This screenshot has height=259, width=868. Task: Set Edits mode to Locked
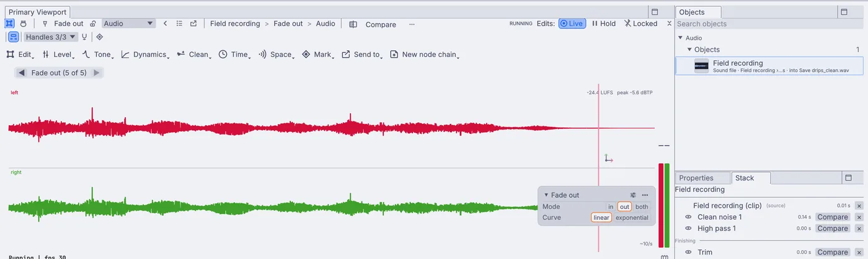coord(640,24)
